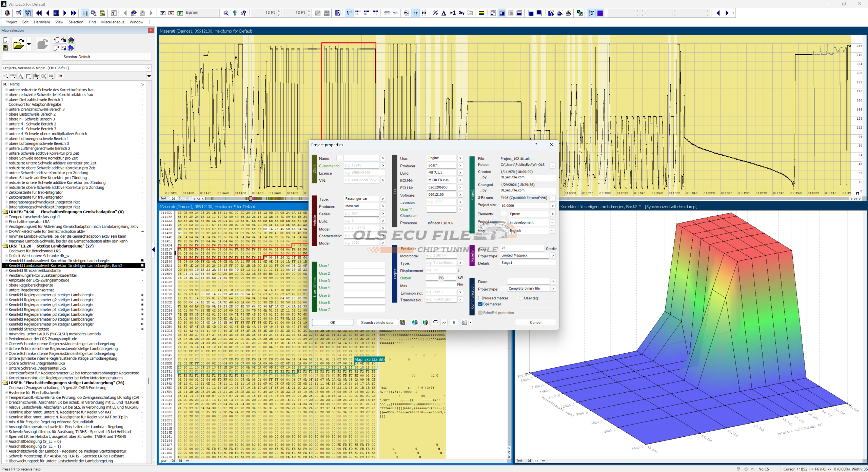The height and width of the screenshot is (472, 868).
Task: Click the LoHi byte order icon
Action: pyautogui.click(x=387, y=13)
